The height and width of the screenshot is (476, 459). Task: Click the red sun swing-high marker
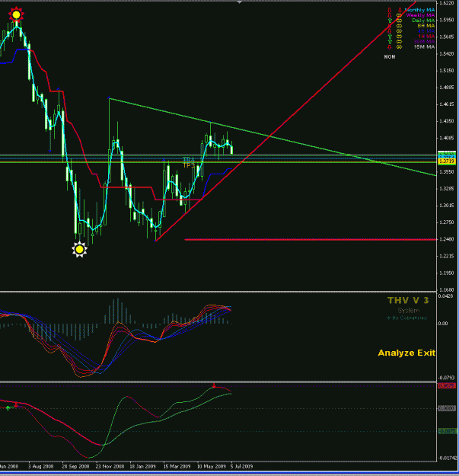(16, 14)
